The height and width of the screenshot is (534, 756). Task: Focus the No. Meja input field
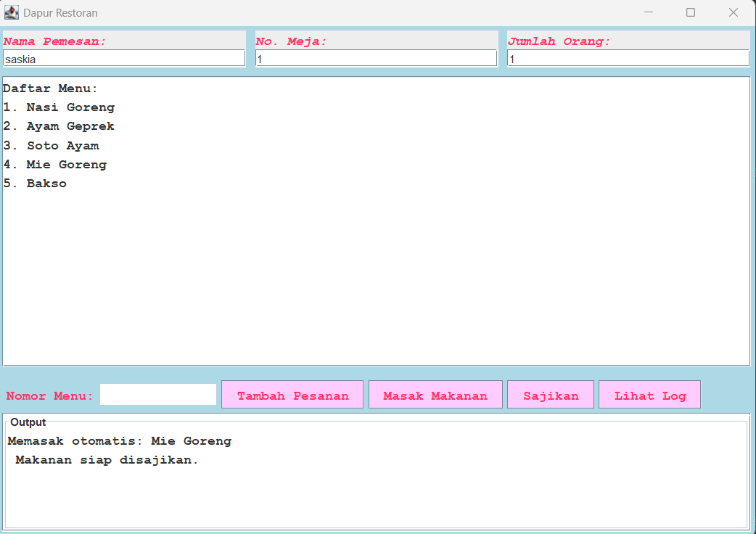tap(376, 59)
